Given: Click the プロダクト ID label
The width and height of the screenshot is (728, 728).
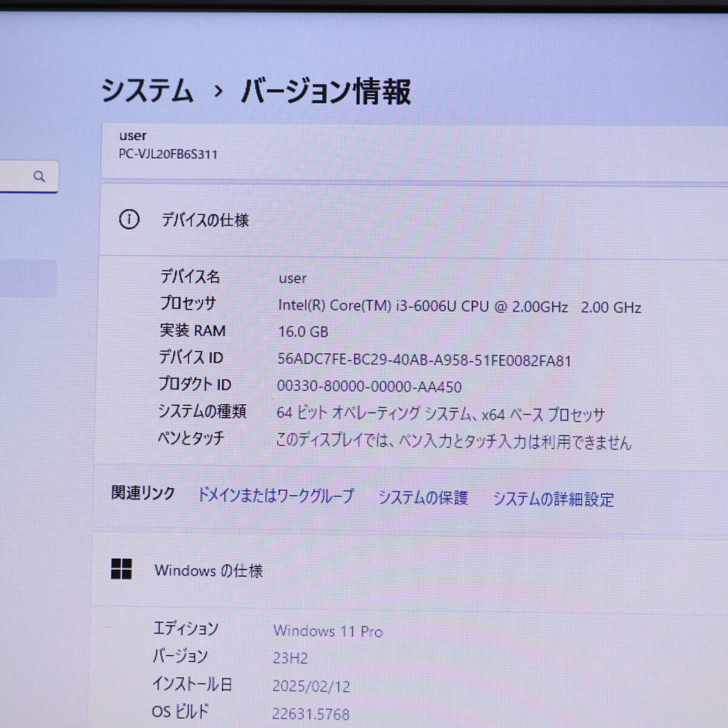Looking at the screenshot, I should pos(194,384).
